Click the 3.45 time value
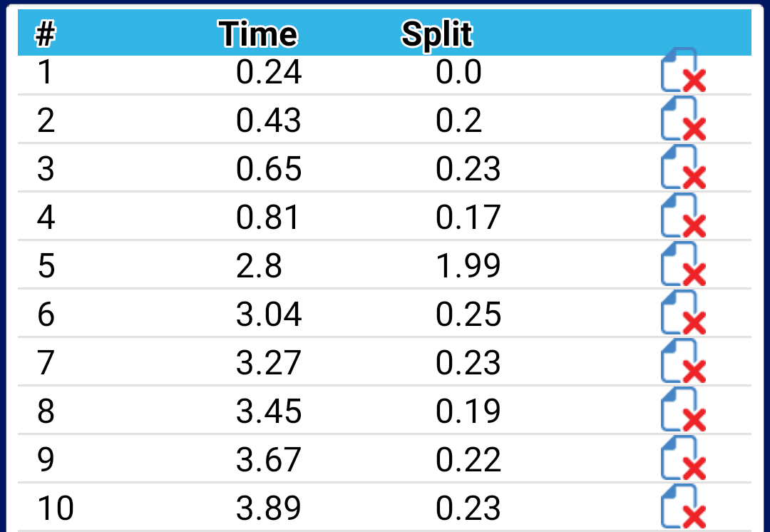The image size is (770, 532). point(269,411)
